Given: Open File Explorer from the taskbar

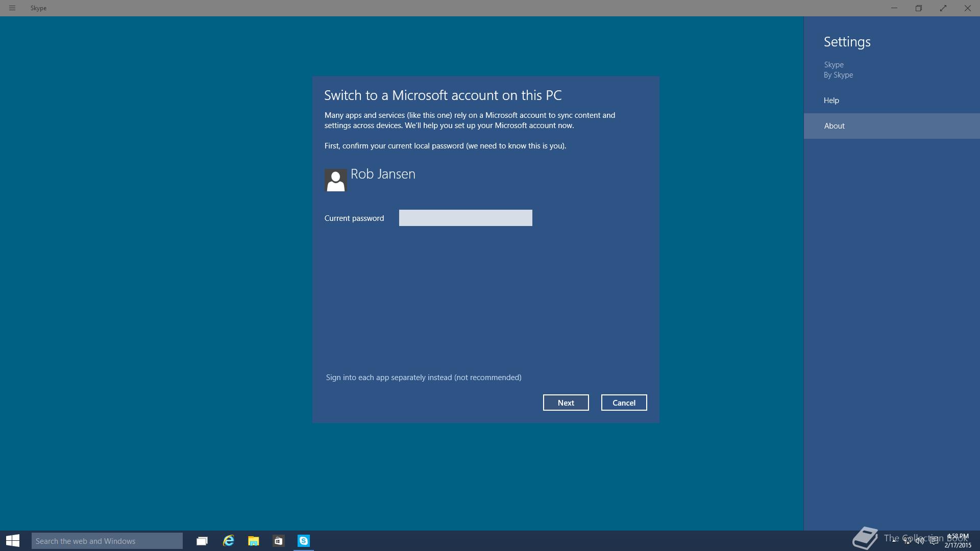Looking at the screenshot, I should click(254, 541).
